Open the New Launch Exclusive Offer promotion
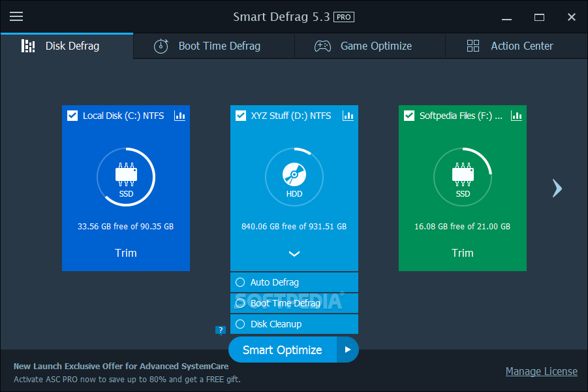Image resolution: width=588 pixels, height=392 pixels. pos(121,367)
